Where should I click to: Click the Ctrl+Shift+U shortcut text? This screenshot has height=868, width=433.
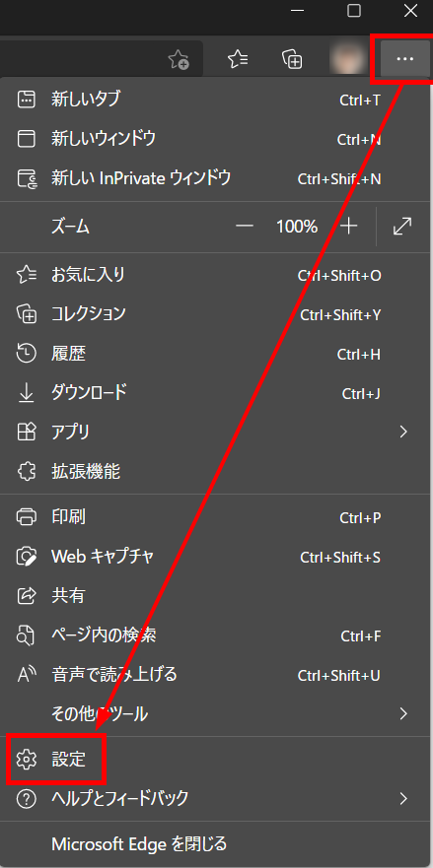[x=338, y=675]
